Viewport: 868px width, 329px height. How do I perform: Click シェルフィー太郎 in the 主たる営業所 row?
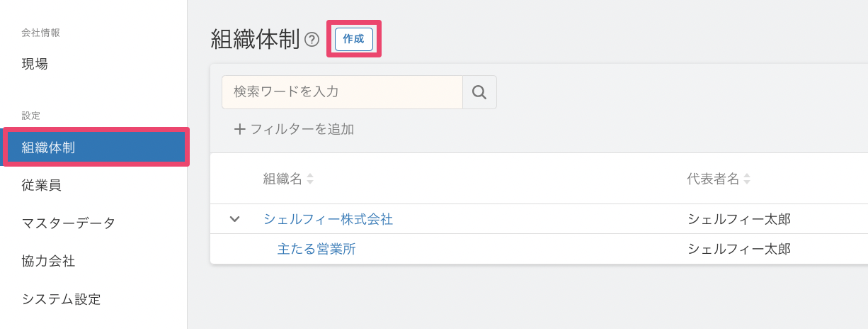click(738, 249)
